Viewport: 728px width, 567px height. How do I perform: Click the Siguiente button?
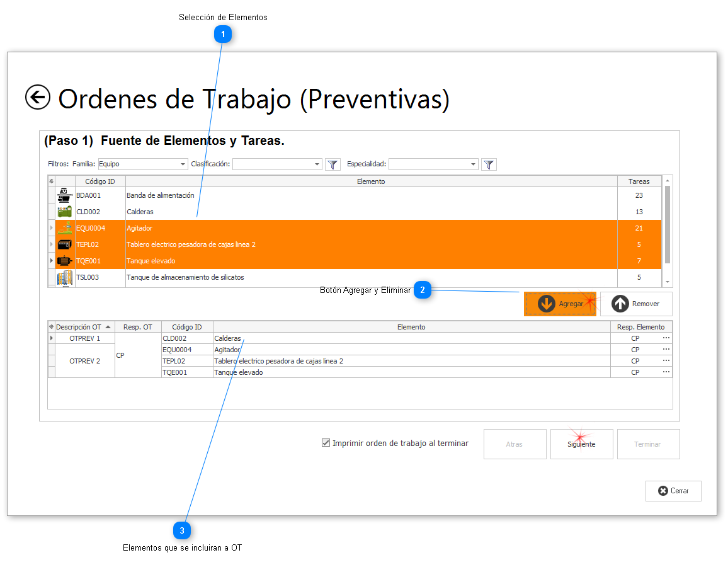click(x=581, y=444)
